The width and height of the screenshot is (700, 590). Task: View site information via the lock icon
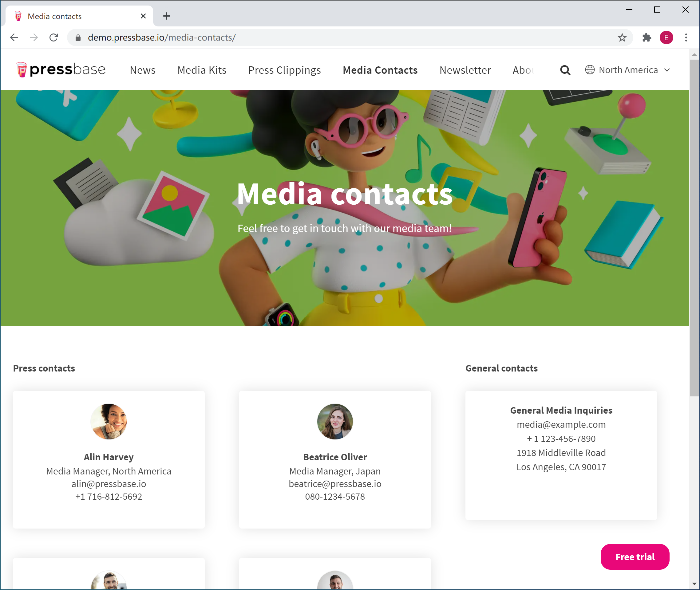[78, 37]
